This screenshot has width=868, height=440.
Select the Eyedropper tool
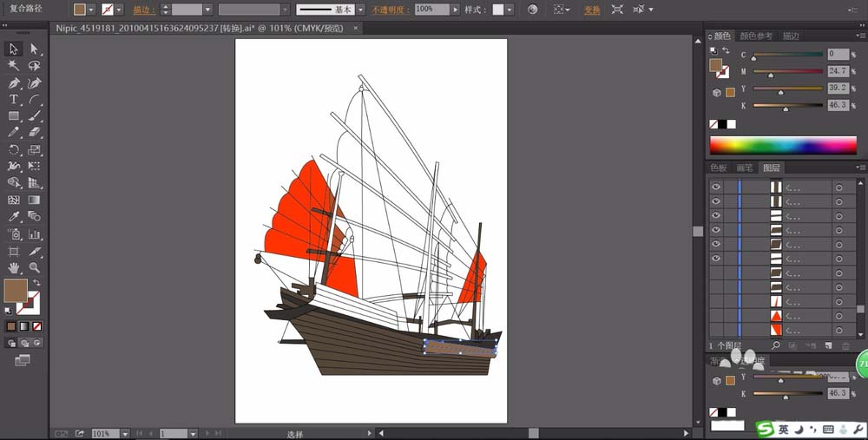pos(14,216)
